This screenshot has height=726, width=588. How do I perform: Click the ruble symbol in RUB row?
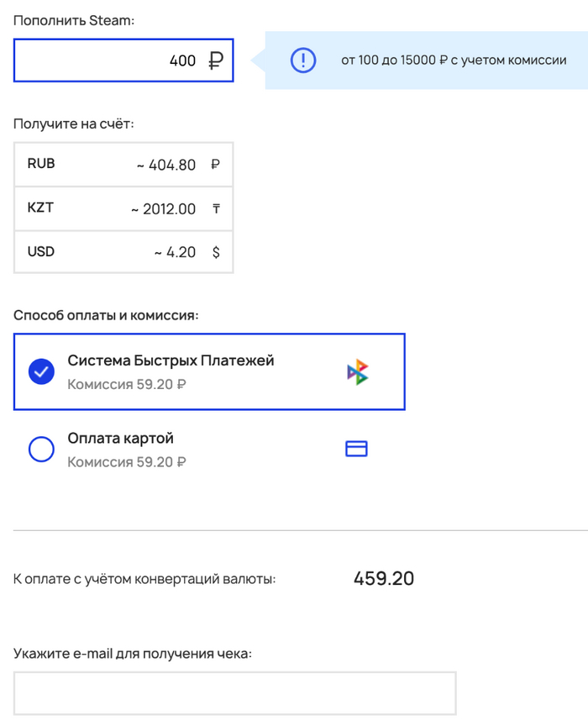[216, 165]
